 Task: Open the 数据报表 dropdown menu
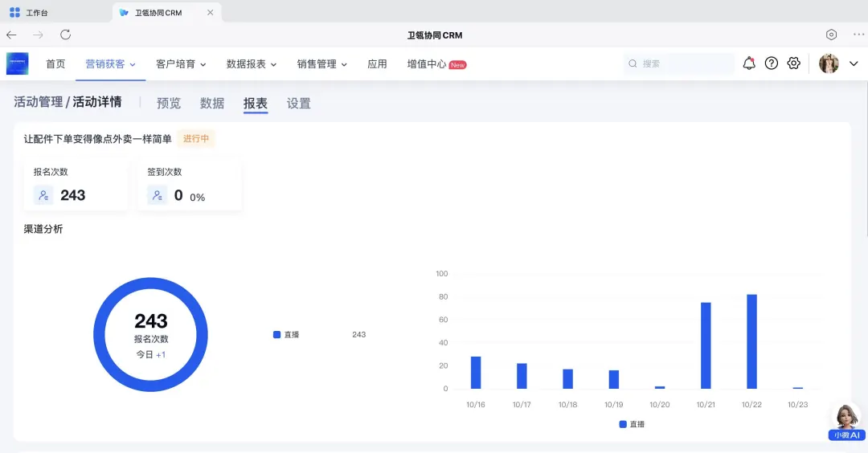(x=252, y=64)
